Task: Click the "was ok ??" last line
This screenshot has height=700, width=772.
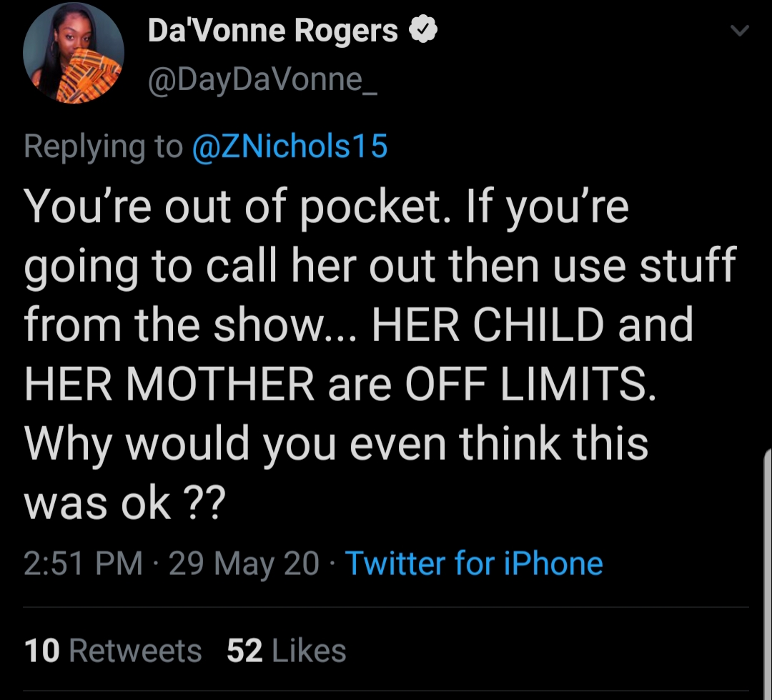Action: coord(124,503)
